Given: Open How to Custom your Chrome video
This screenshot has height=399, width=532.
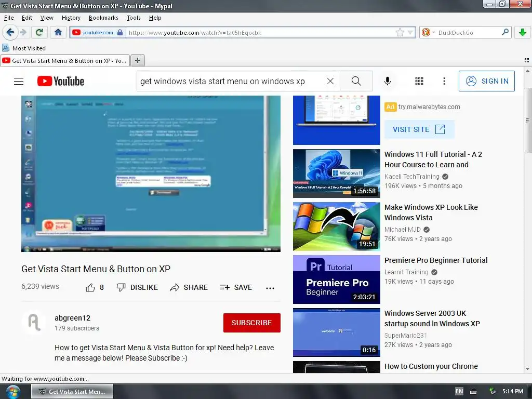Looking at the screenshot, I should (x=431, y=366).
